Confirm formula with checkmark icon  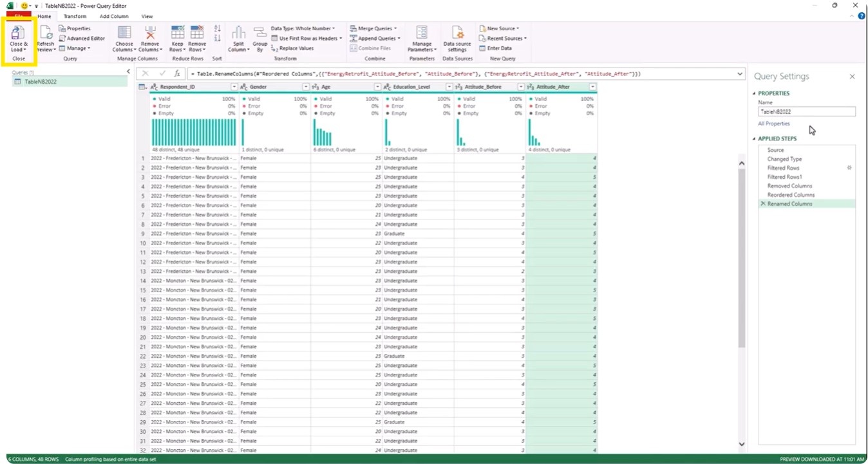click(x=162, y=73)
